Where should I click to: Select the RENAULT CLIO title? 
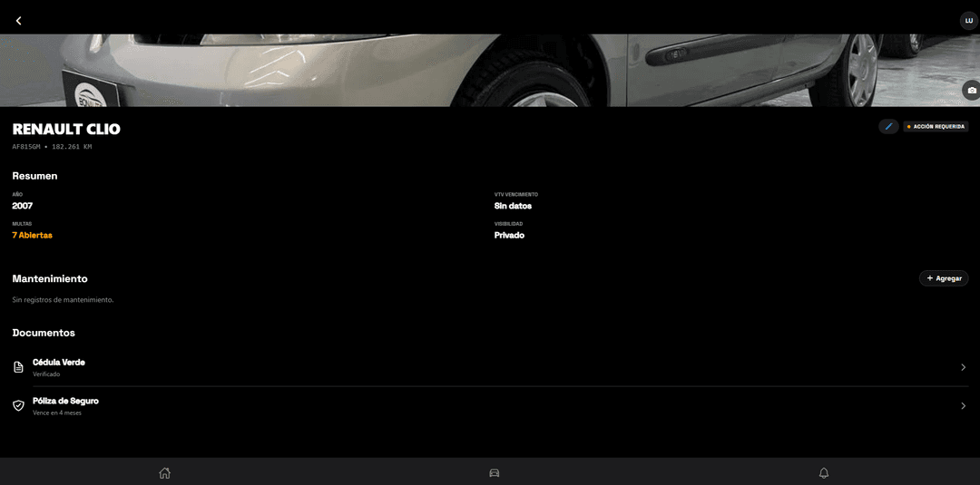click(66, 130)
